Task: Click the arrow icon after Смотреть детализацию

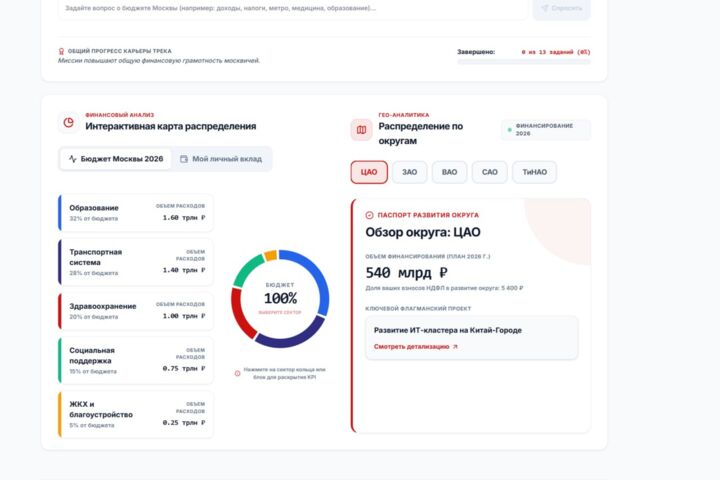Action: (455, 347)
